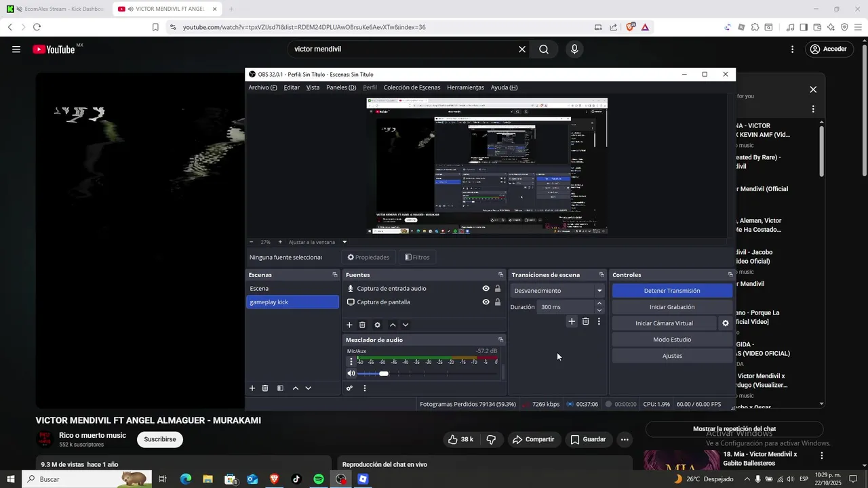
Task: Click Detener Transmisión button
Action: [672, 291]
